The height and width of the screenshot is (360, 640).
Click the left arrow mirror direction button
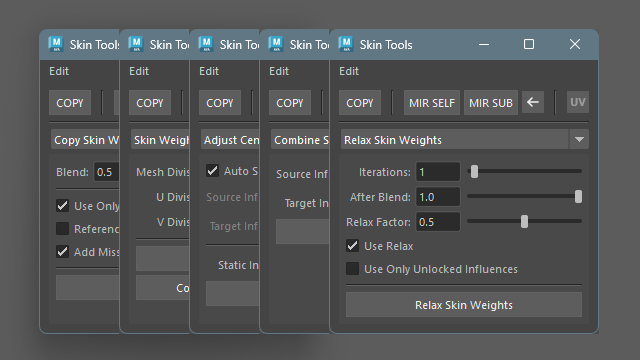(x=533, y=102)
